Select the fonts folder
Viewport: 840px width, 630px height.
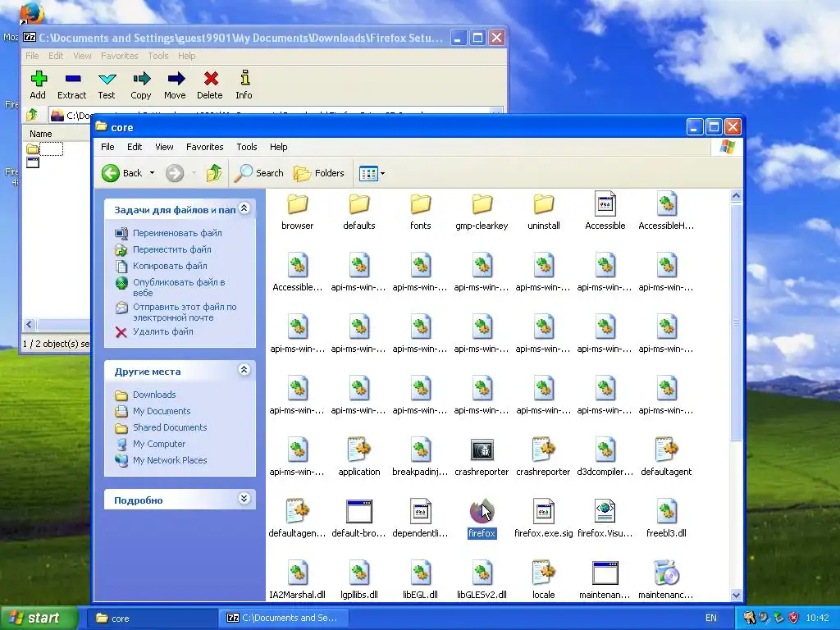[x=421, y=212]
